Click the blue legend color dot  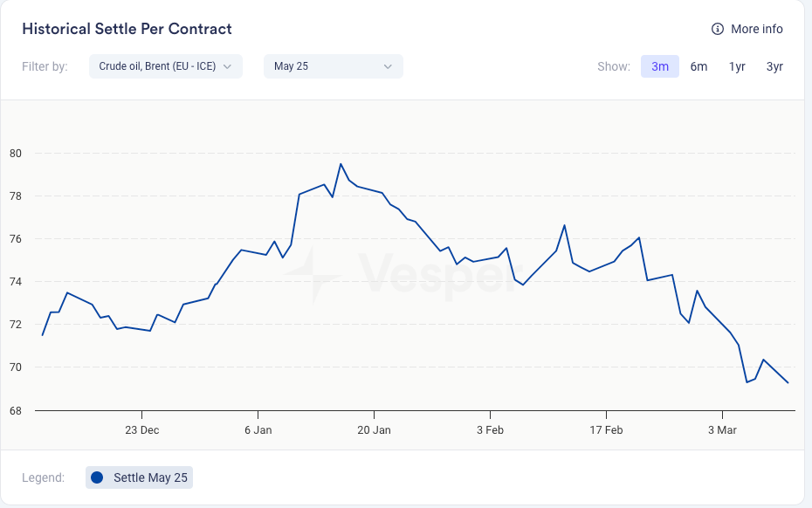tap(97, 477)
